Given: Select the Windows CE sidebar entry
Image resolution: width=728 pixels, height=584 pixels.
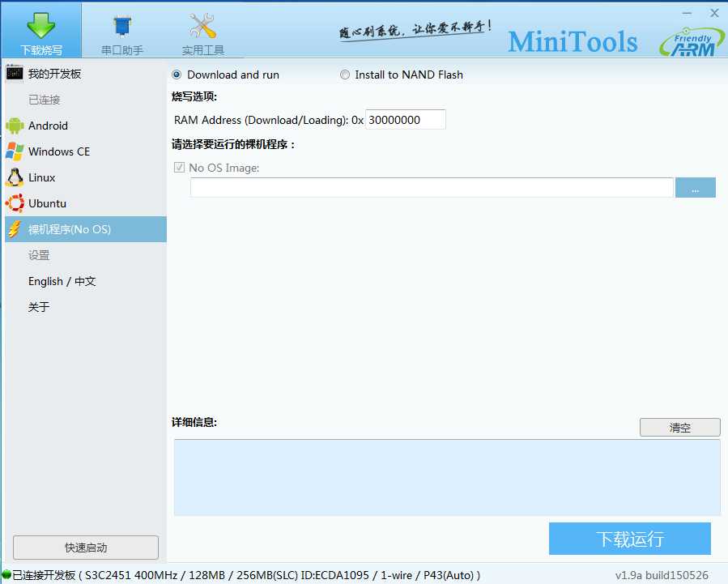Looking at the screenshot, I should point(85,151).
